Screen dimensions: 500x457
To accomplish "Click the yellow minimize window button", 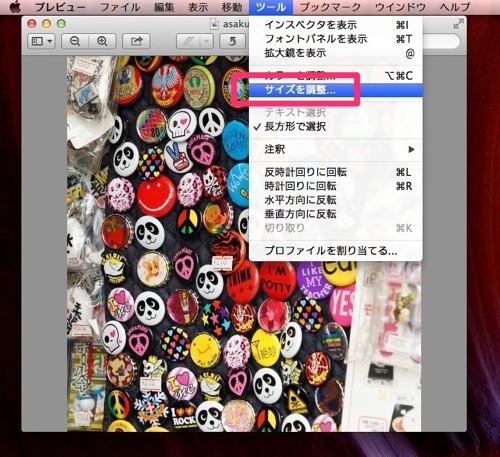I will click(46, 24).
